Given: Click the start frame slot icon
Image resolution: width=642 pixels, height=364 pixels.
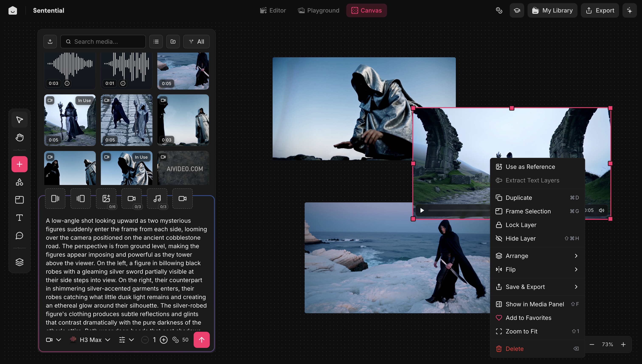Looking at the screenshot, I should (55, 199).
